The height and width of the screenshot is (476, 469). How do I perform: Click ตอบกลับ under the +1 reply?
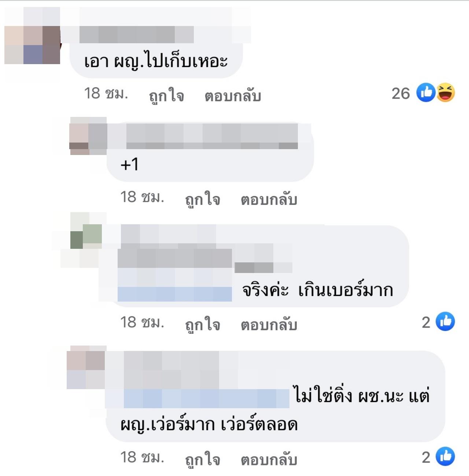[269, 200]
